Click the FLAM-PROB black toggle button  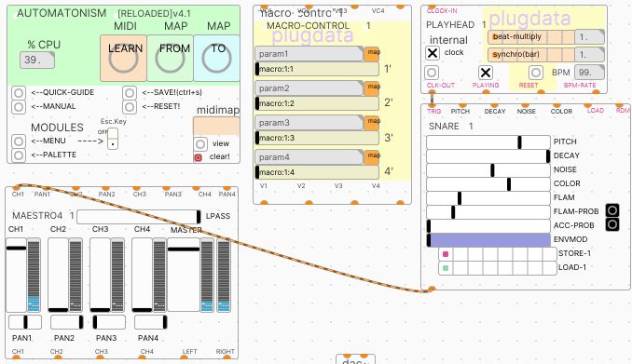point(612,210)
